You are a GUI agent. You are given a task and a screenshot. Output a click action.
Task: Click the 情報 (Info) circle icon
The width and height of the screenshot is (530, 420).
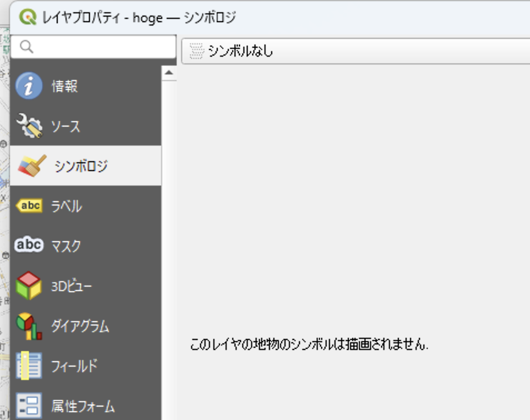click(29, 86)
